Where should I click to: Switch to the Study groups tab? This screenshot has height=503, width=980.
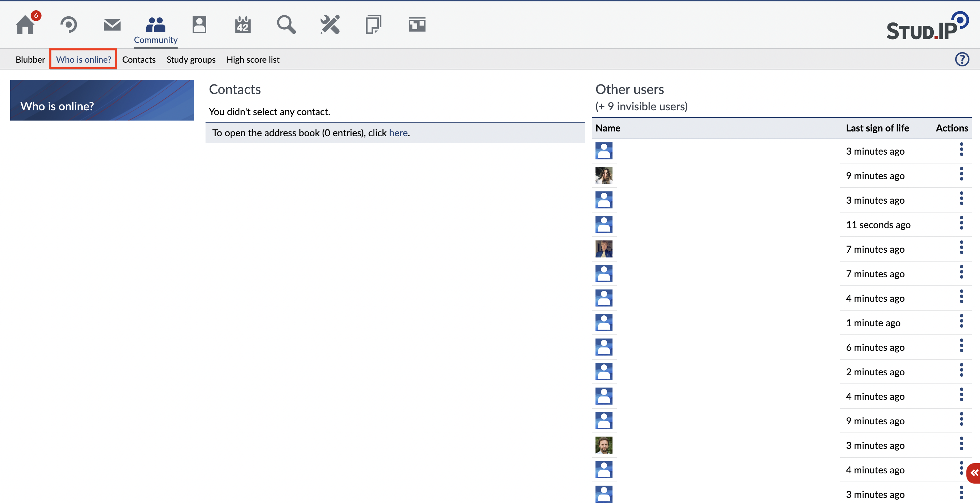[191, 60]
